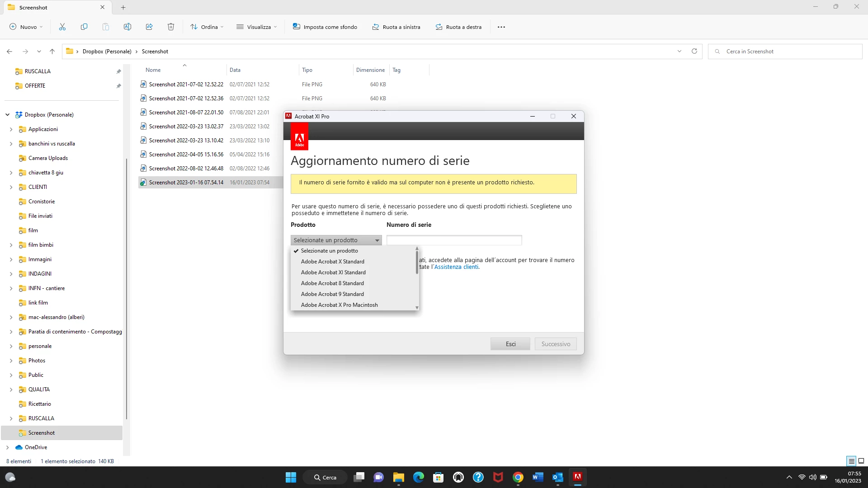Select the Ricettario folder in tree
This screenshot has height=488, width=868.
click(40, 404)
